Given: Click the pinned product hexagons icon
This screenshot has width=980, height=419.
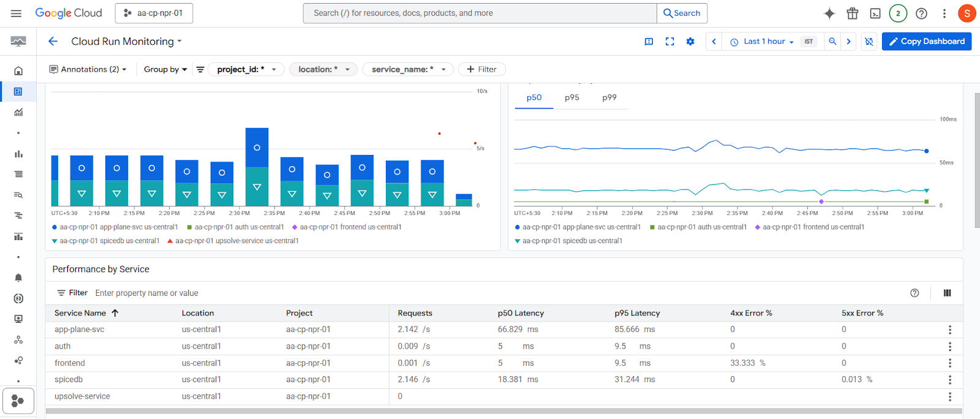Looking at the screenshot, I should [x=18, y=401].
